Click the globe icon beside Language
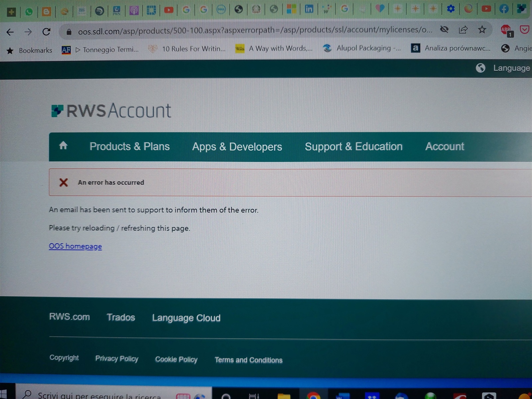Image resolution: width=532 pixels, height=399 pixels. pos(480,68)
